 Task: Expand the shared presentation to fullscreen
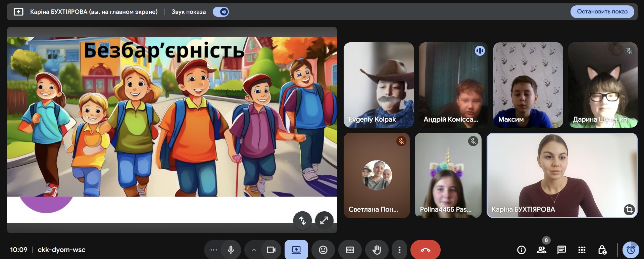pyautogui.click(x=324, y=220)
